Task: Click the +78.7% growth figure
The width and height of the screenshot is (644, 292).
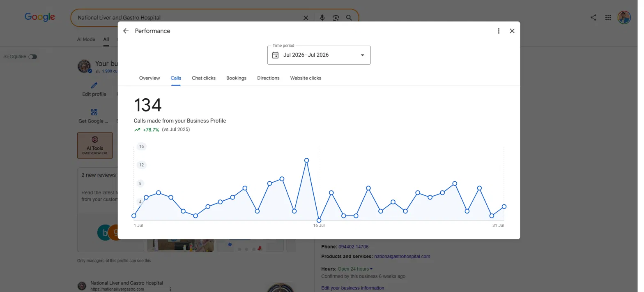Action: [151, 130]
